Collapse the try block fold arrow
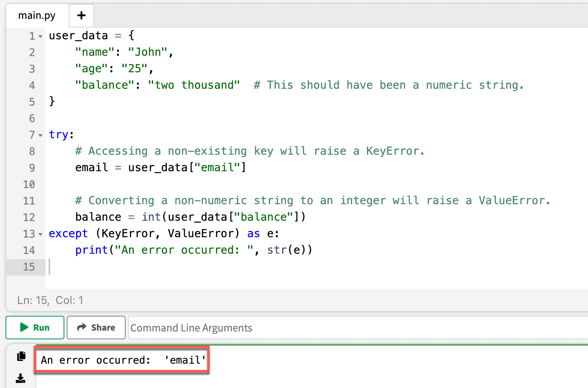Viewport: 588px width, 388px height. [x=40, y=135]
